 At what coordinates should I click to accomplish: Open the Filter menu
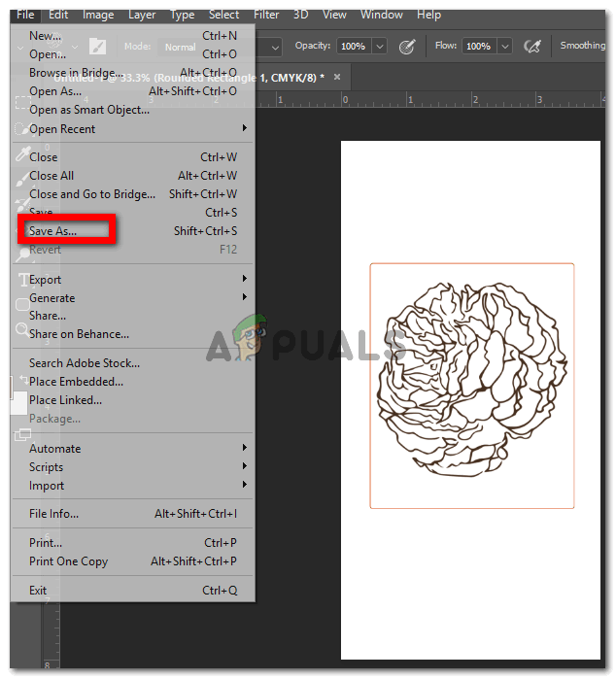point(266,15)
